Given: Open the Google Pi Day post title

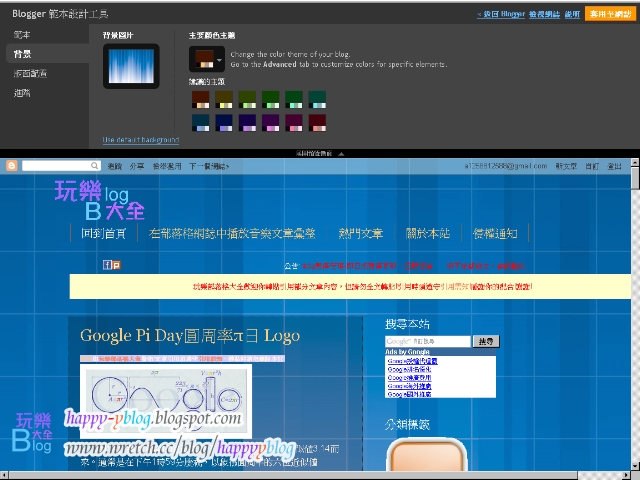Looking at the screenshot, I should click(x=190, y=336).
